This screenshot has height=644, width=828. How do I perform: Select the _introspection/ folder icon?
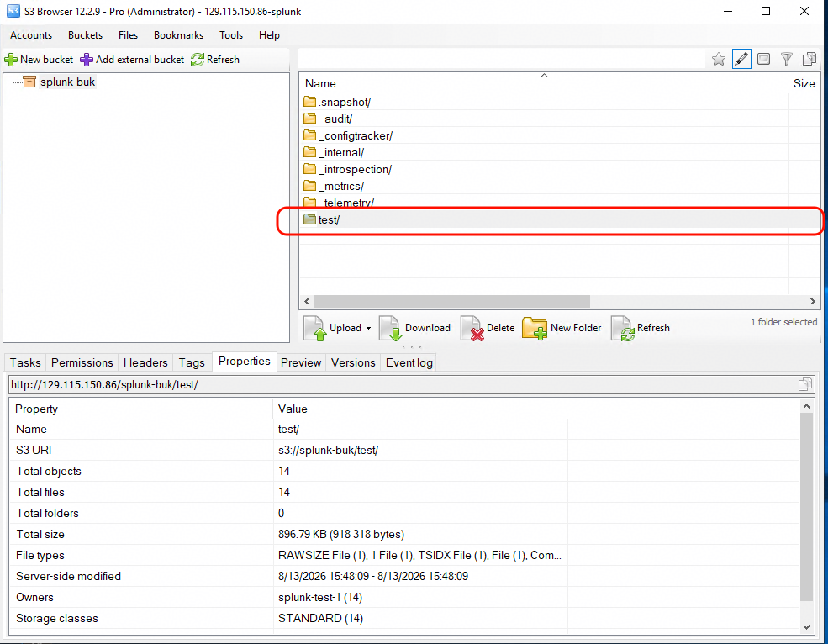click(310, 169)
